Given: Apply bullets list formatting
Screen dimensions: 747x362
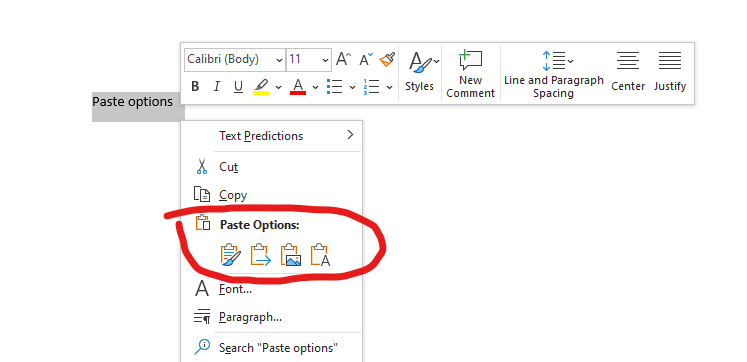Looking at the screenshot, I should [334, 87].
